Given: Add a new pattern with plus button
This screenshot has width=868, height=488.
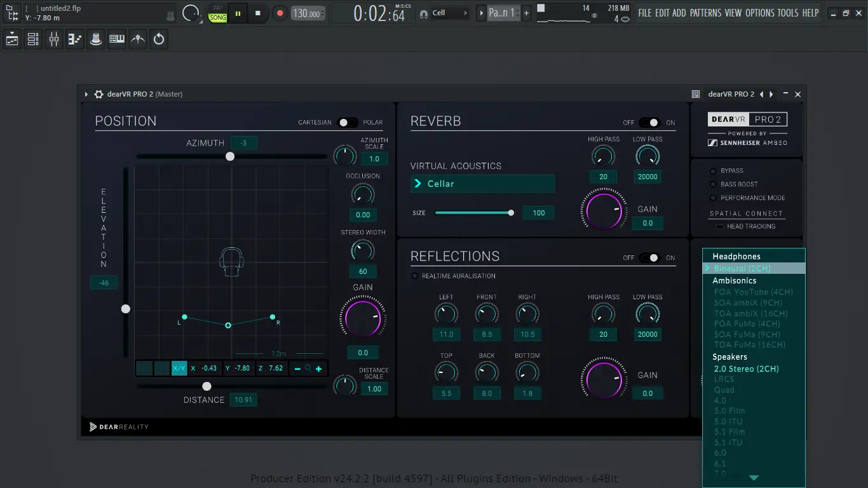Looking at the screenshot, I should coord(526,13).
